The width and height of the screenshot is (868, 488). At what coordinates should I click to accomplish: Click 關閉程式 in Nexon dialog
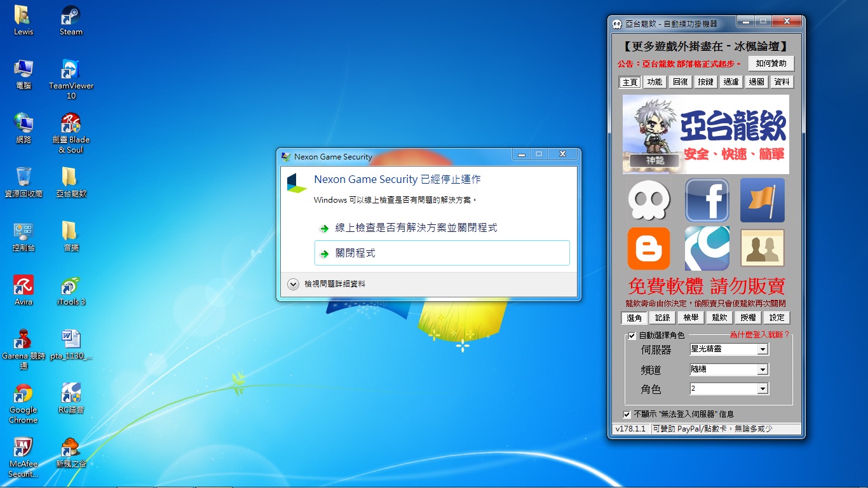pos(442,253)
